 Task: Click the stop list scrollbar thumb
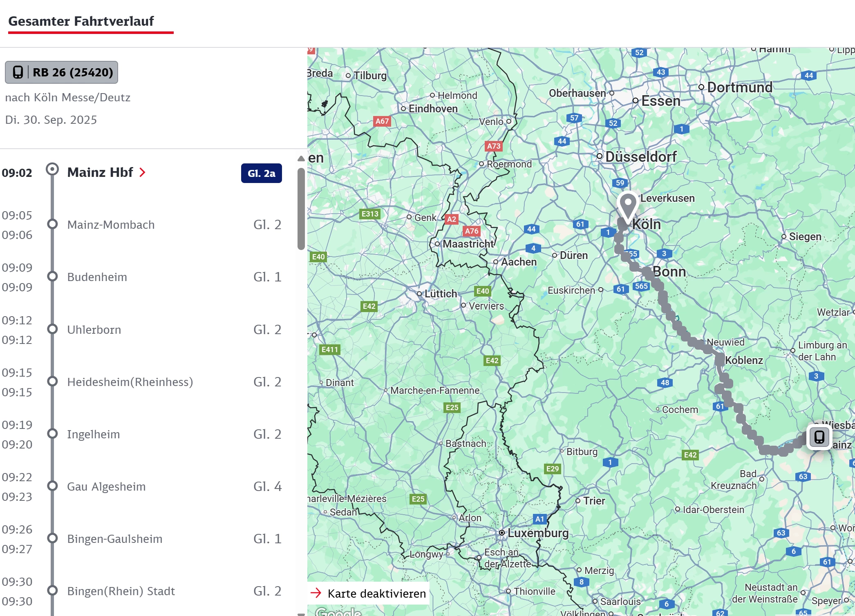pyautogui.click(x=301, y=208)
